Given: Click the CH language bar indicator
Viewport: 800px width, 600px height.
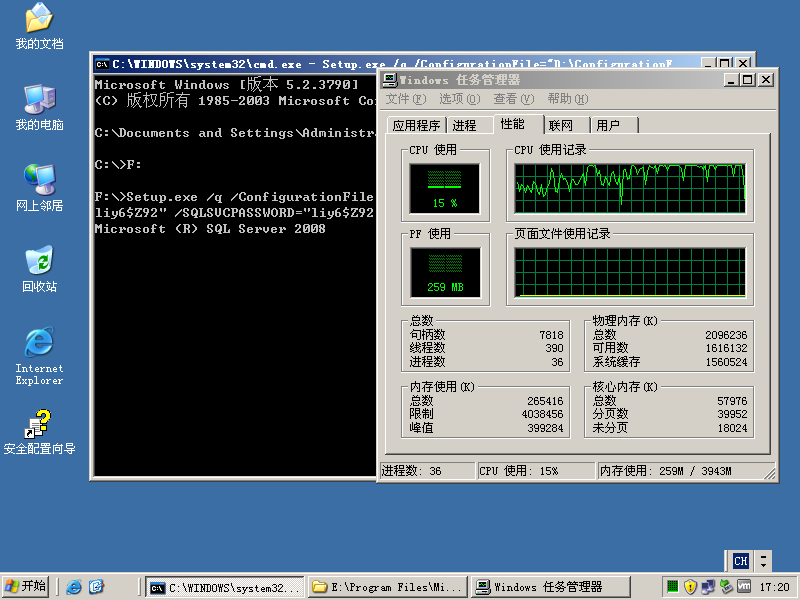Looking at the screenshot, I should (741, 561).
